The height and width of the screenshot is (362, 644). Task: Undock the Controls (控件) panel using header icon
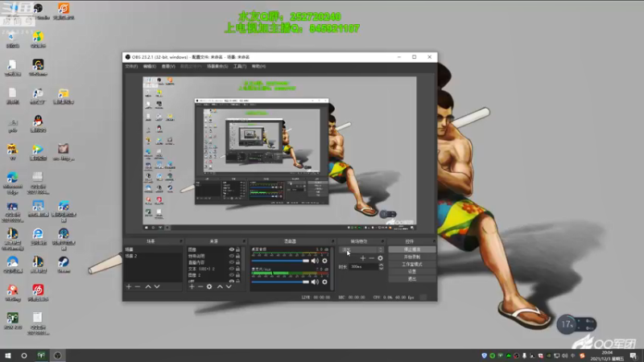(434, 241)
